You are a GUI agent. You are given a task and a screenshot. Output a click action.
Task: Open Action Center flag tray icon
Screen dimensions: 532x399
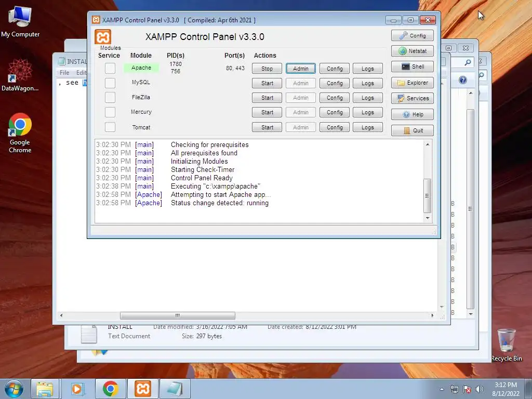click(467, 389)
